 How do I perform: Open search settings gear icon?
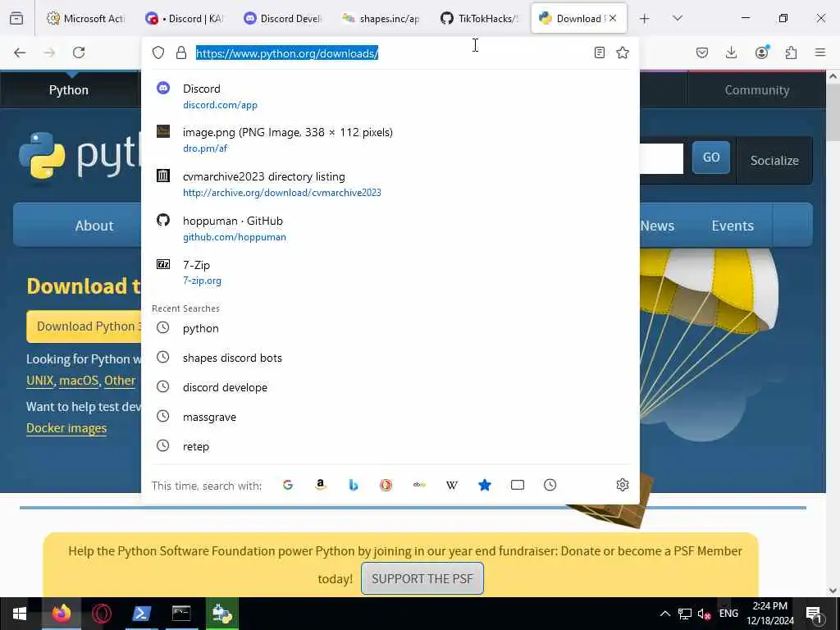coord(622,485)
